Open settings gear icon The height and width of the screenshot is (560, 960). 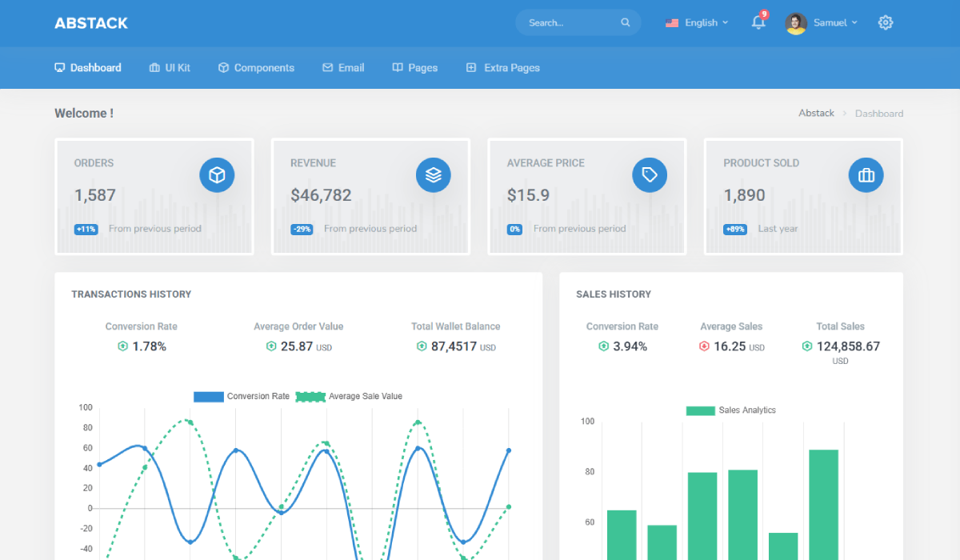coord(886,22)
